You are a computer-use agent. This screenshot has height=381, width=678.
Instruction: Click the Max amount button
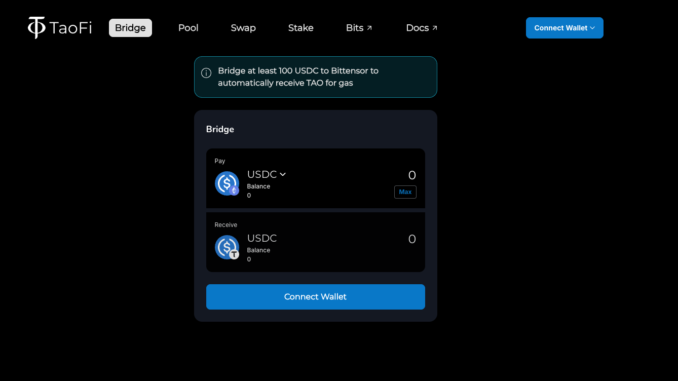405,192
